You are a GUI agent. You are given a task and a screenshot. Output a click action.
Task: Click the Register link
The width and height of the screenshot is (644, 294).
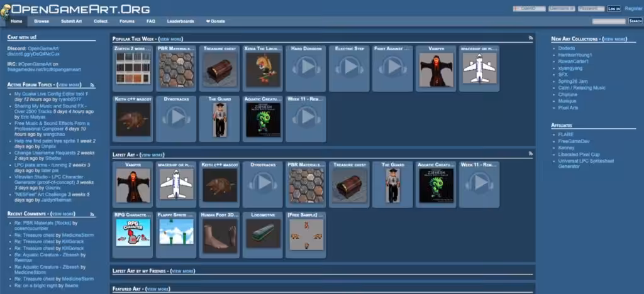coord(633,9)
